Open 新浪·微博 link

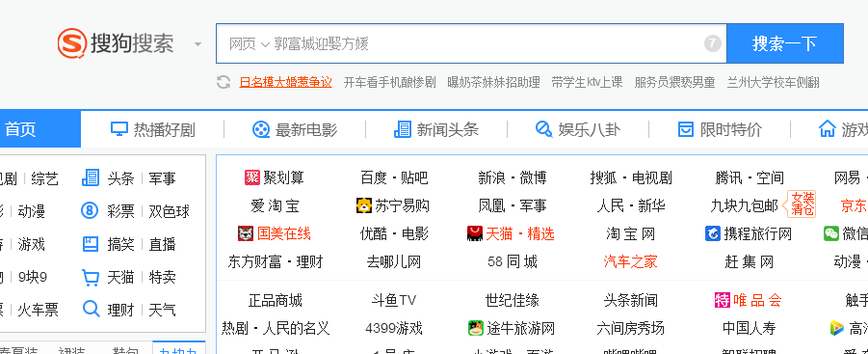[x=513, y=177]
